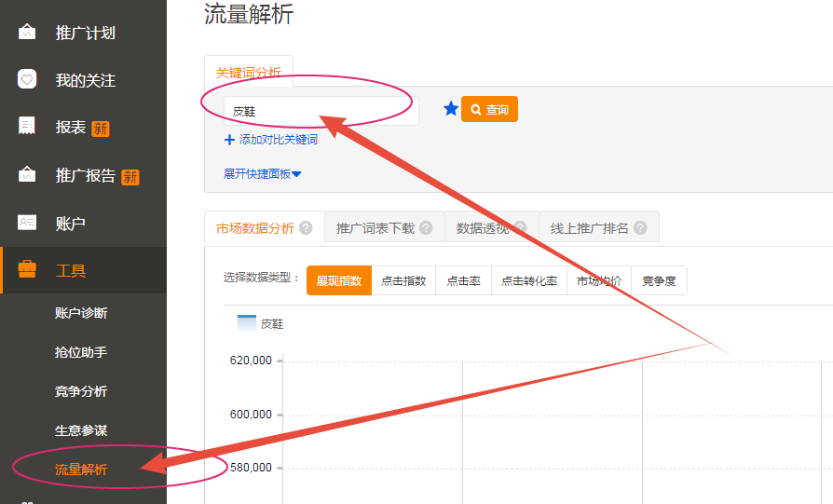Expand the 展开快捷面板 panel
Screen dimensions: 833x504
[x=262, y=173]
